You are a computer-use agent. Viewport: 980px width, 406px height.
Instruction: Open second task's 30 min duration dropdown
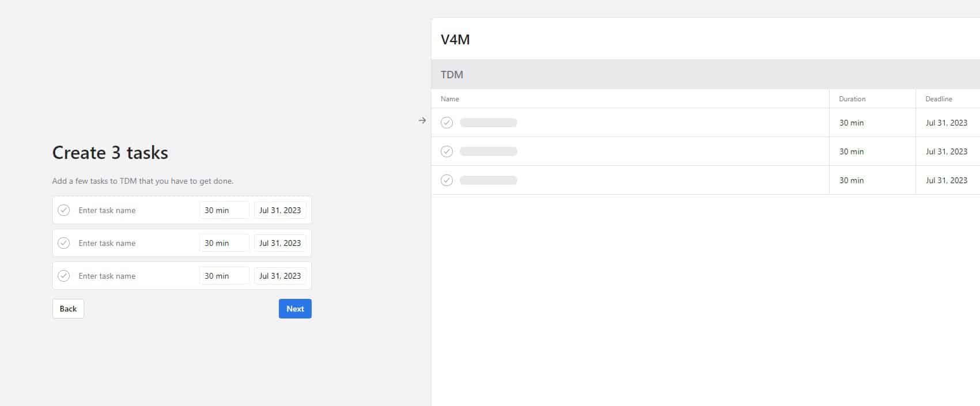coord(224,243)
